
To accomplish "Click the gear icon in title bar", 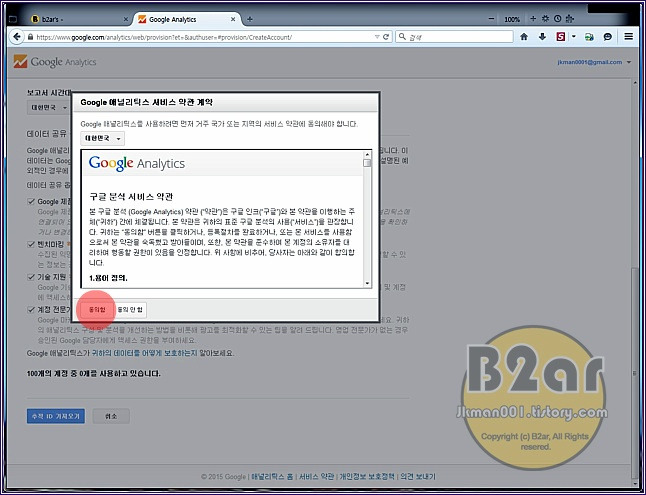I will [545, 19].
